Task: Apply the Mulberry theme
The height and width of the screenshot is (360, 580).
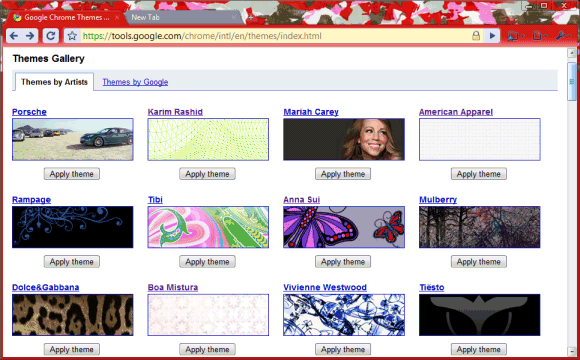Action: pyautogui.click(x=479, y=262)
